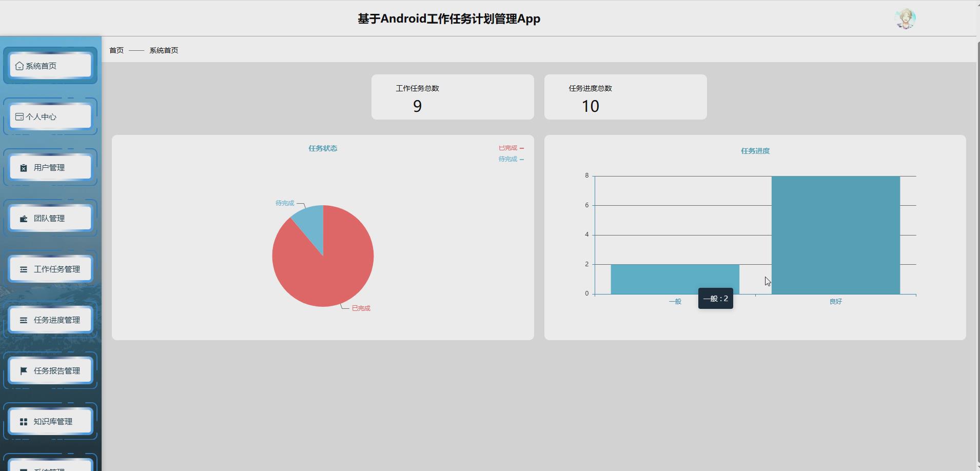Click the 任务进度总数 statistics card
Viewport: 980px width, 471px height.
tap(625, 97)
